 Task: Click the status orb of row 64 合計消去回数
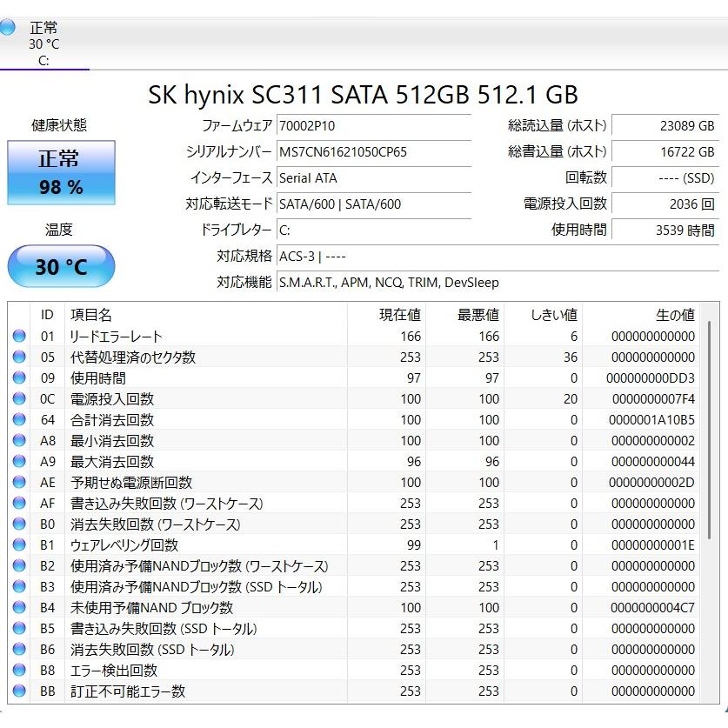point(19,419)
